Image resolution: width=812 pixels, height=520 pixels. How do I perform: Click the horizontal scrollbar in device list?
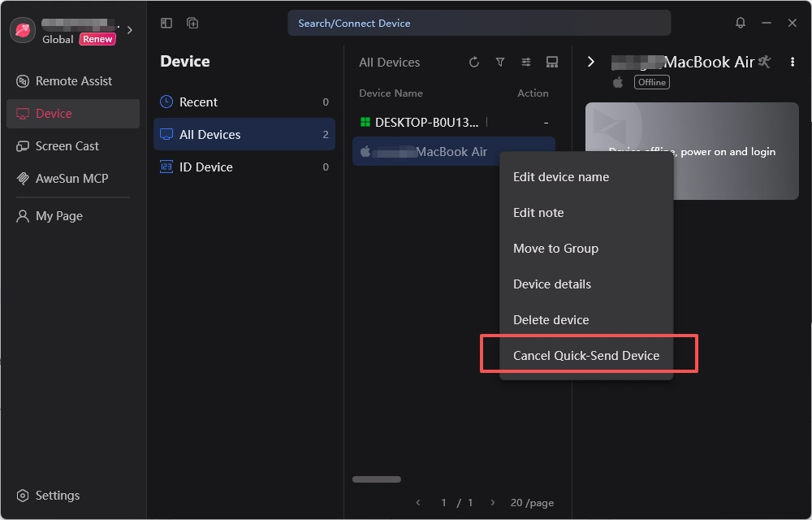point(377,479)
